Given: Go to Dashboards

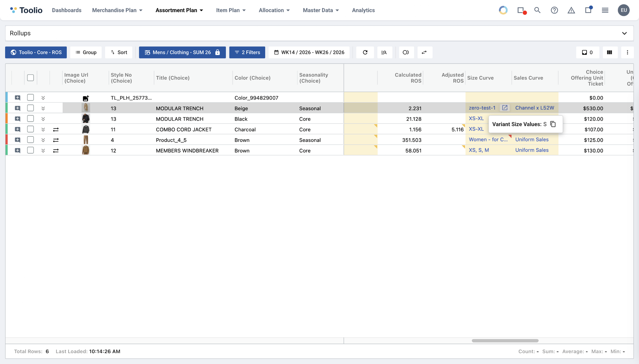Looking at the screenshot, I should [x=67, y=10].
